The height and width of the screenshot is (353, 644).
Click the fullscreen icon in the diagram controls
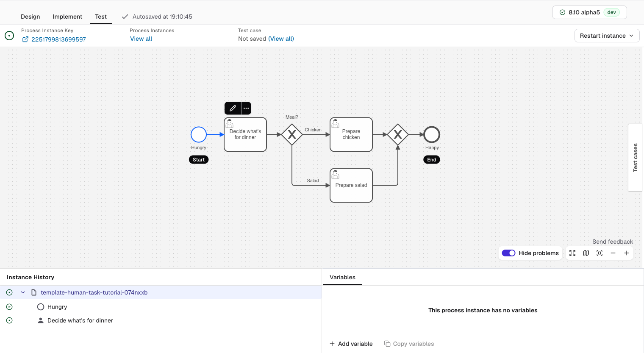pyautogui.click(x=572, y=253)
